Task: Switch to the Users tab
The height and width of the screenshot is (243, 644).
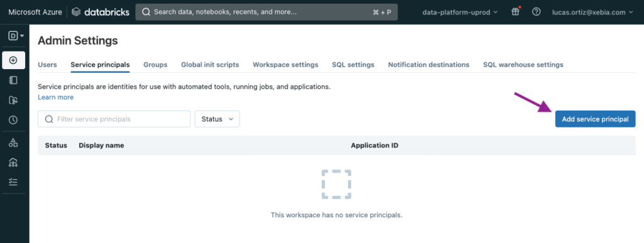Action: 47,65
